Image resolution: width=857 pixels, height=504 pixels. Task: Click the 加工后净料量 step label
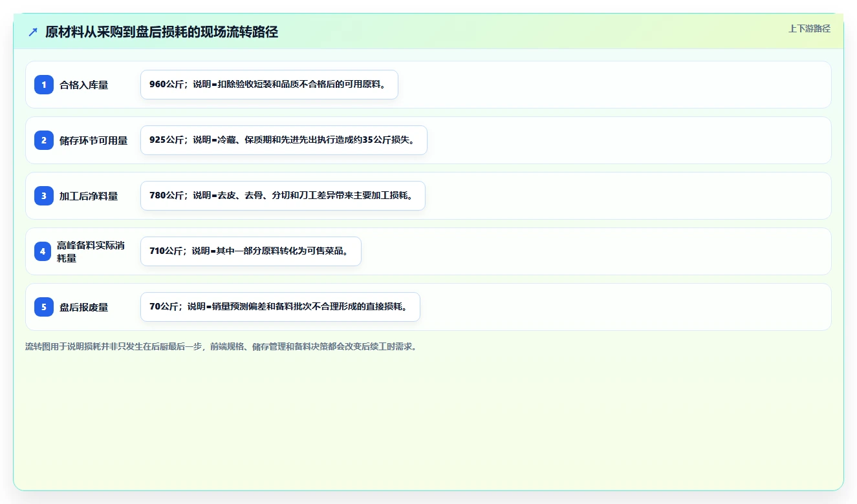(x=89, y=196)
